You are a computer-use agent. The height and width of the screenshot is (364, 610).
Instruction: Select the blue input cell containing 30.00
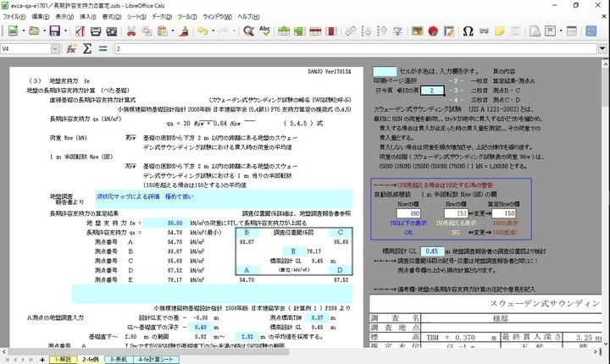point(165,223)
